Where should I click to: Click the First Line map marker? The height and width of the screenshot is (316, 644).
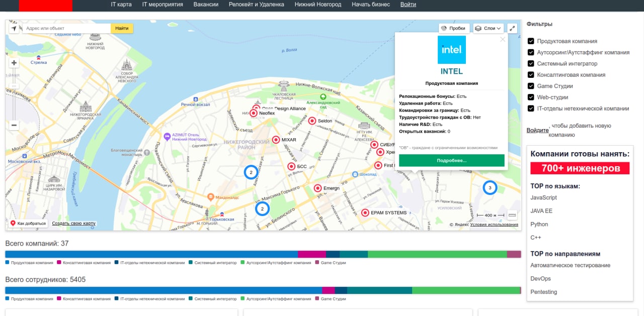click(378, 165)
